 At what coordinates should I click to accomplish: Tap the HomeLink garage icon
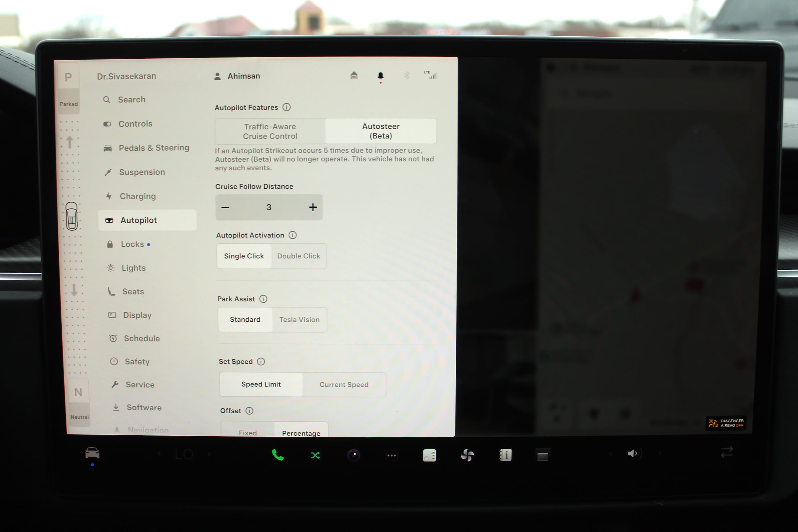(x=354, y=75)
